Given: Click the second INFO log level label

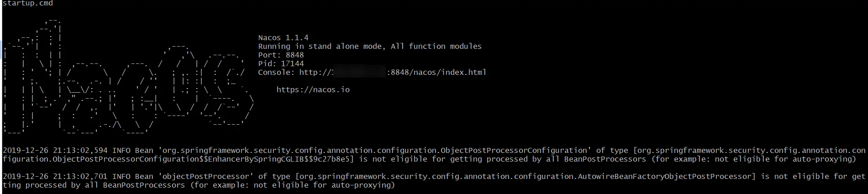Looking at the screenshot, I should click(121, 176).
